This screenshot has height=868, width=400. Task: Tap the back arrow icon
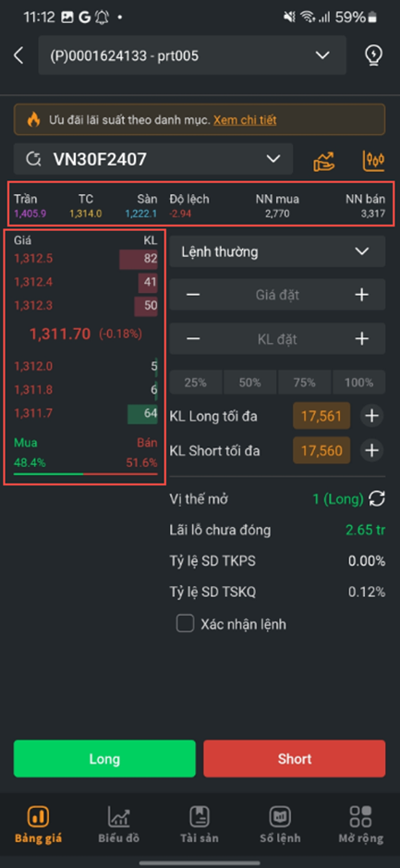(18, 55)
